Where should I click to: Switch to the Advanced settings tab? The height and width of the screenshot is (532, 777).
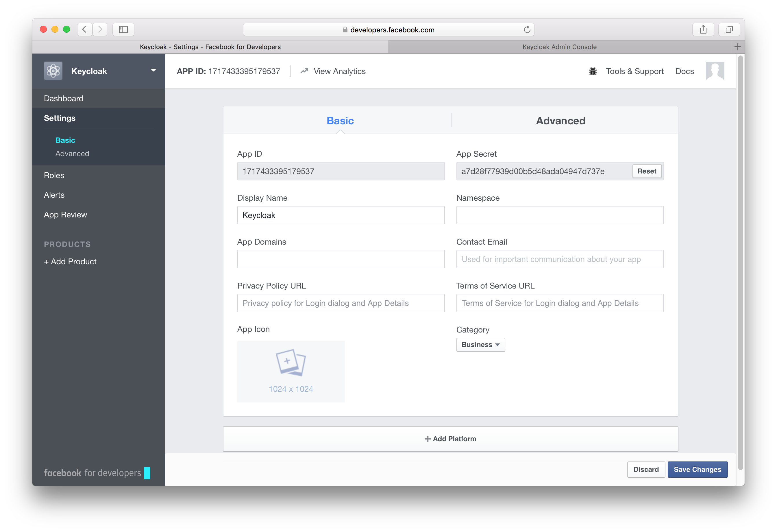(560, 121)
